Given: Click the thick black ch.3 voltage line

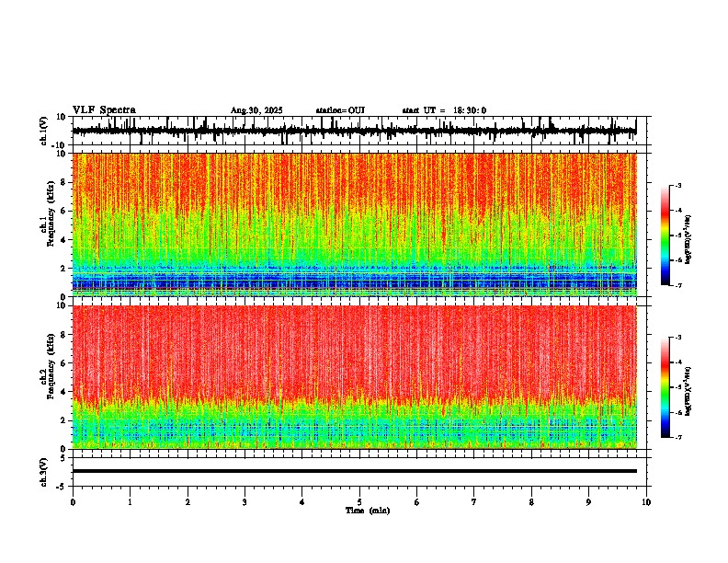Looking at the screenshot, I should tap(354, 471).
